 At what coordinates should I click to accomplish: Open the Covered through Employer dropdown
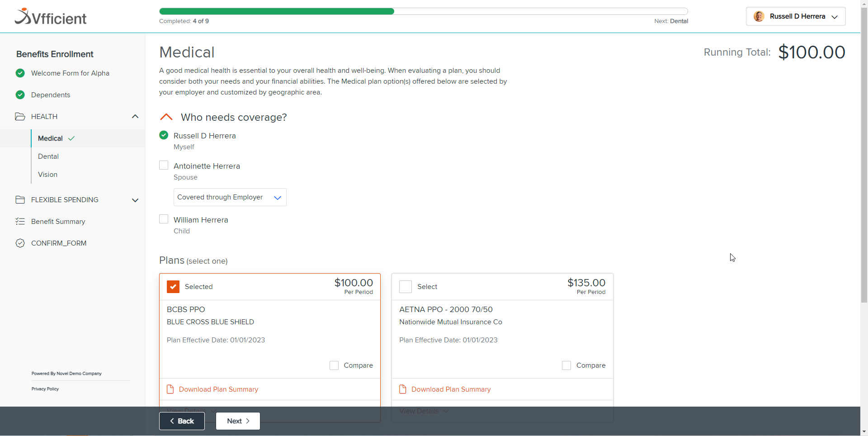pos(230,197)
